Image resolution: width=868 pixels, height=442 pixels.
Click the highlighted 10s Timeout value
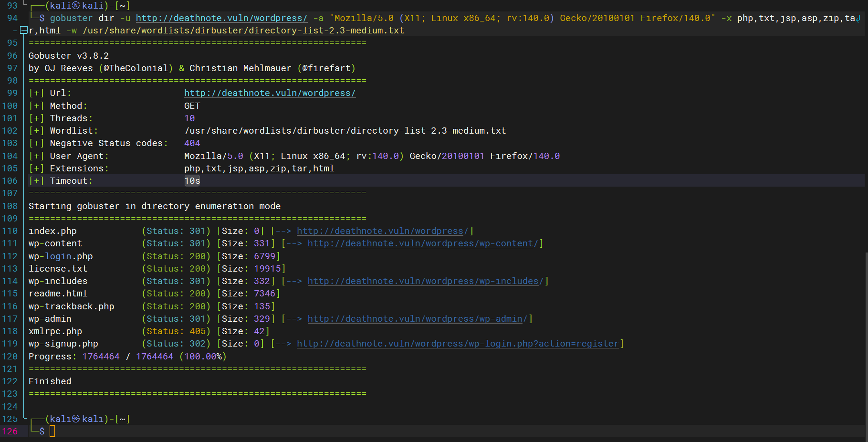click(192, 181)
